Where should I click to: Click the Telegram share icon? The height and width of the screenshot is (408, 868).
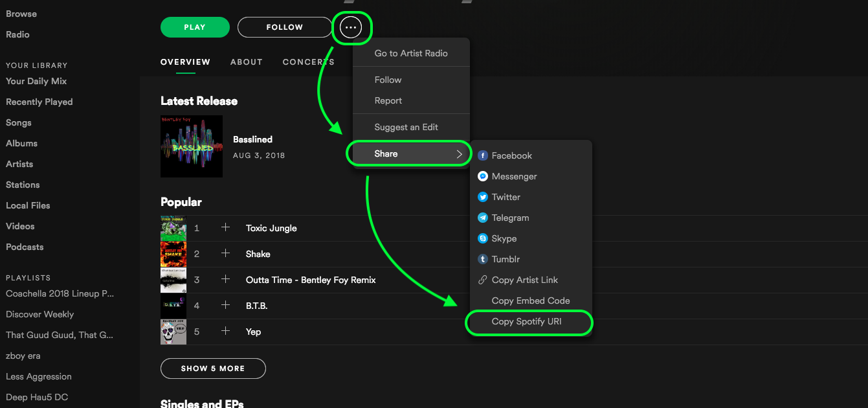482,218
